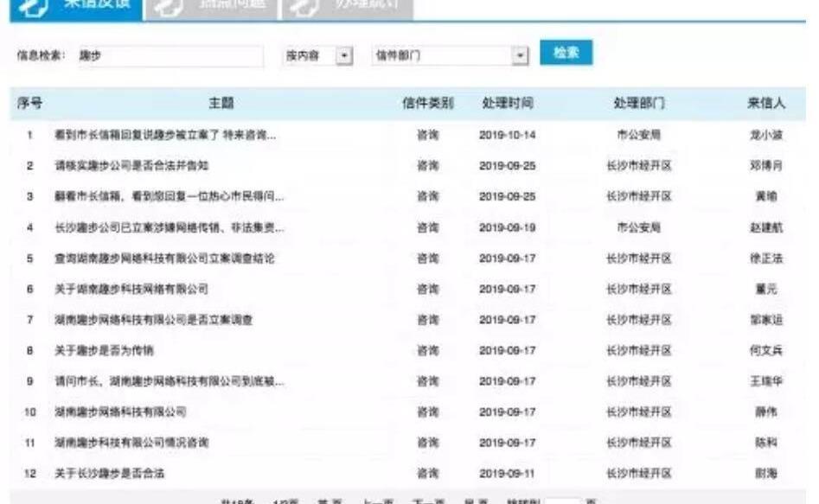The image size is (819, 504).
Task: Click the 处理部门 column header
Action: [x=638, y=104]
